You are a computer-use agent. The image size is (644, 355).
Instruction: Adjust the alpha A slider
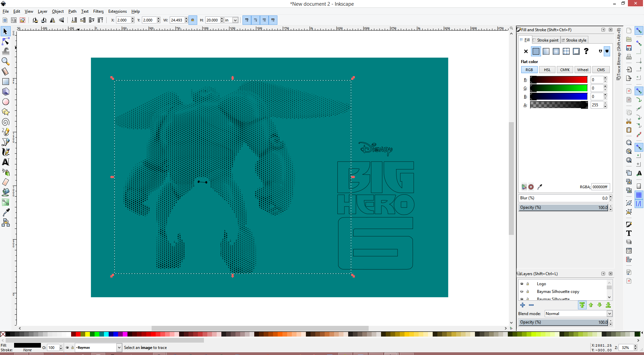click(x=559, y=105)
